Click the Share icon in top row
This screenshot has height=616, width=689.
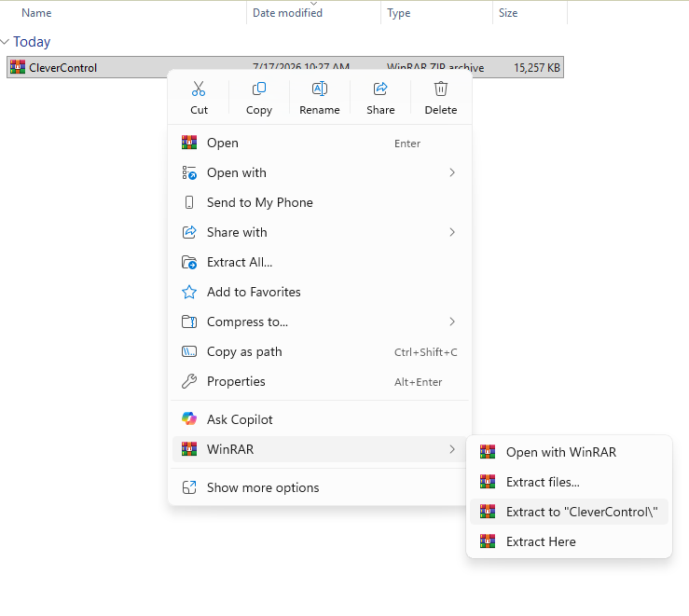click(x=380, y=89)
